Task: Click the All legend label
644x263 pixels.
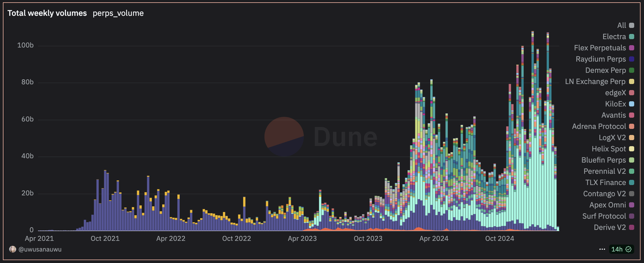Action: pyautogui.click(x=622, y=25)
